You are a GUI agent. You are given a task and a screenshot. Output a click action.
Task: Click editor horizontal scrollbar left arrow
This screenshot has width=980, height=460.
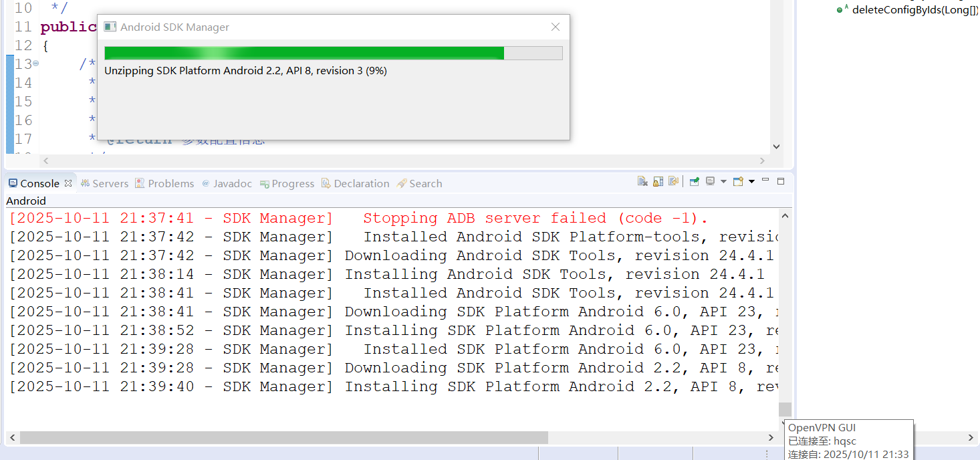tap(46, 161)
